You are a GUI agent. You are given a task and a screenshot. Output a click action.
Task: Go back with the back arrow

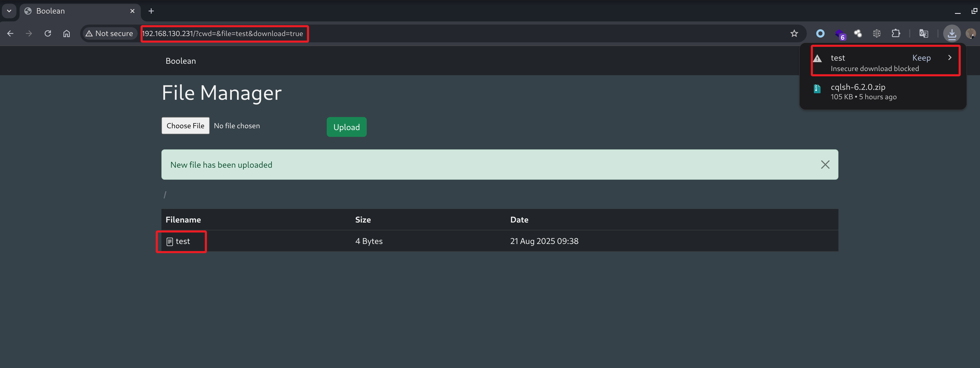[x=10, y=33]
